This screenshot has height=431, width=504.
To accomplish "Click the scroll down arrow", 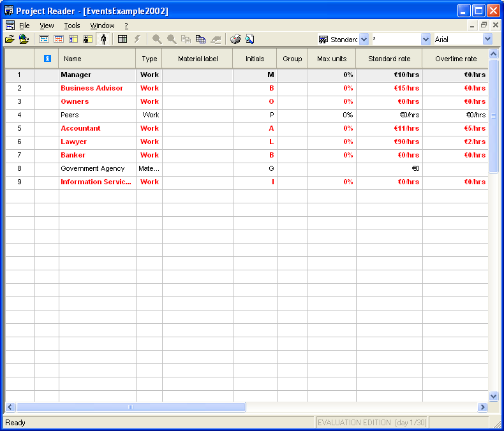I will click(x=493, y=396).
